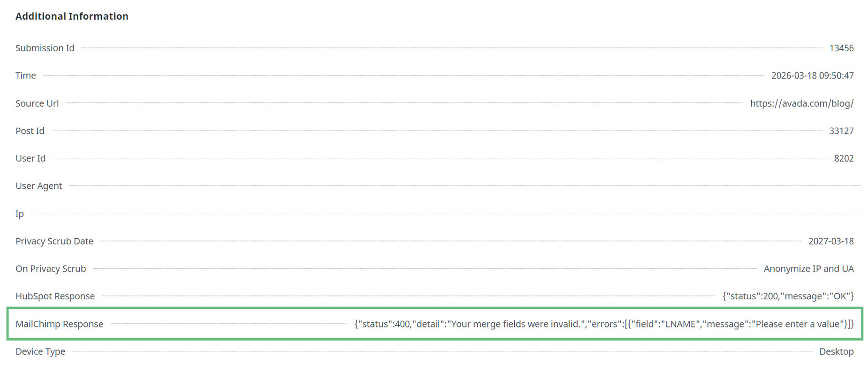Image resolution: width=868 pixels, height=373 pixels.
Task: Click the Privacy Scrub Date label
Action: coord(54,241)
